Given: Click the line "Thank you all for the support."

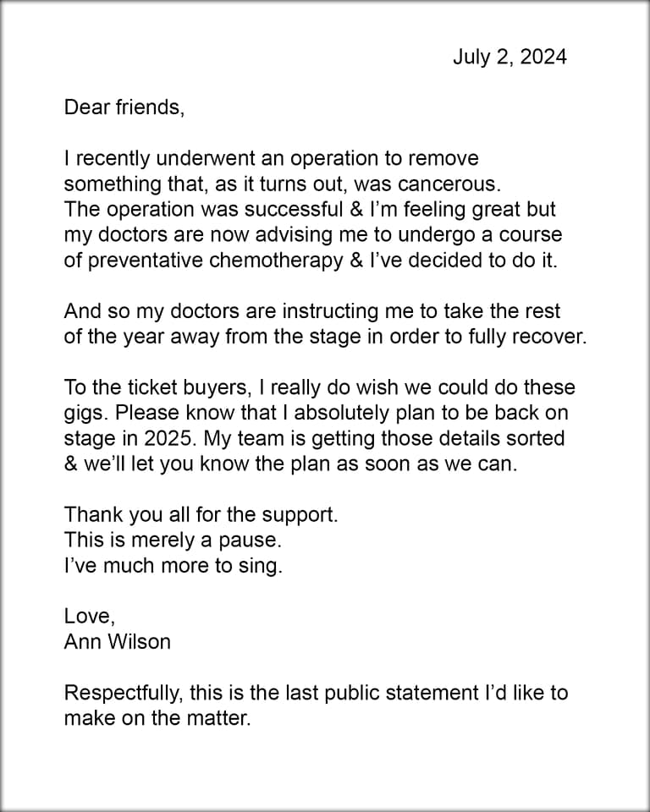Looking at the screenshot, I should (201, 515).
